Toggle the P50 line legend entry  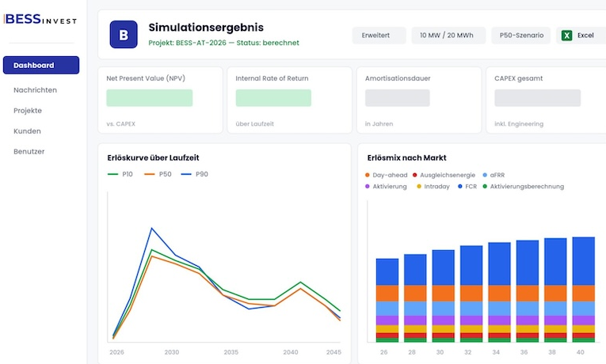click(158, 174)
